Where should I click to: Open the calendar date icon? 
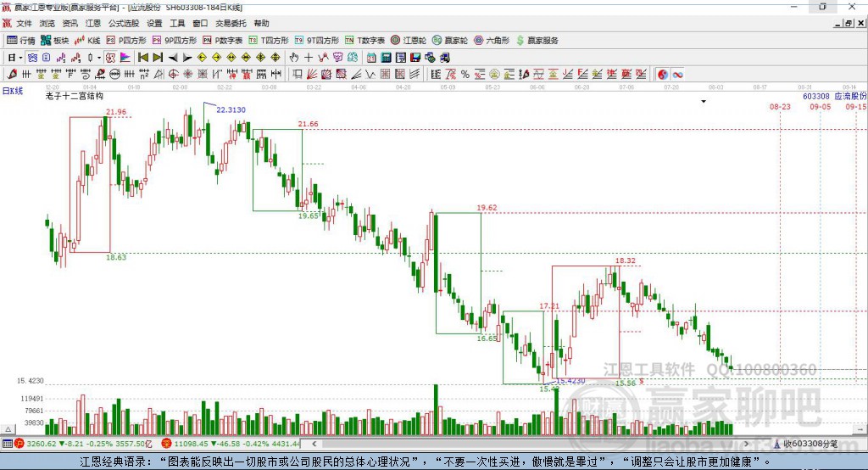click(x=371, y=58)
